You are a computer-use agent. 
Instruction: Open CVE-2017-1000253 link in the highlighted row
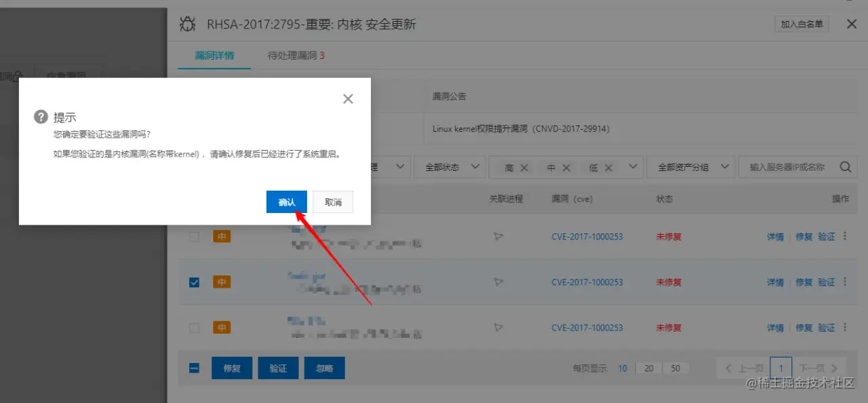(587, 282)
